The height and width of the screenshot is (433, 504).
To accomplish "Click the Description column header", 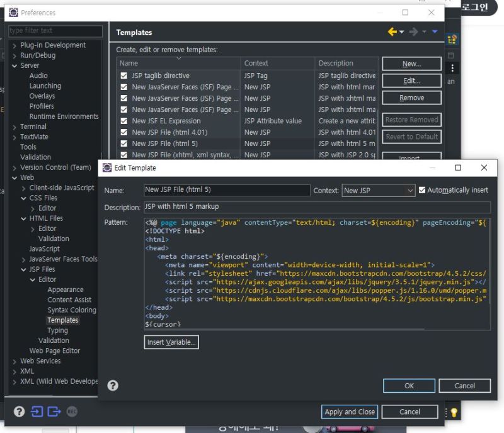I will (346, 64).
